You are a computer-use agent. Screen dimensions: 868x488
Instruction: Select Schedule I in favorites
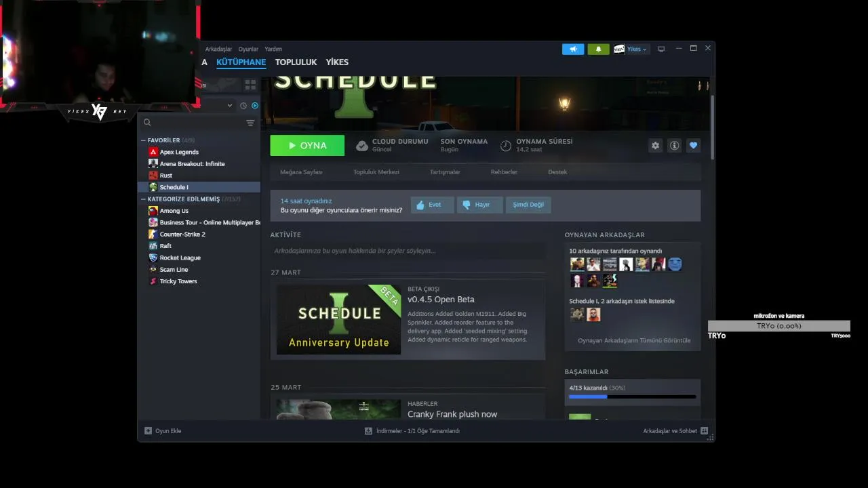point(199,187)
